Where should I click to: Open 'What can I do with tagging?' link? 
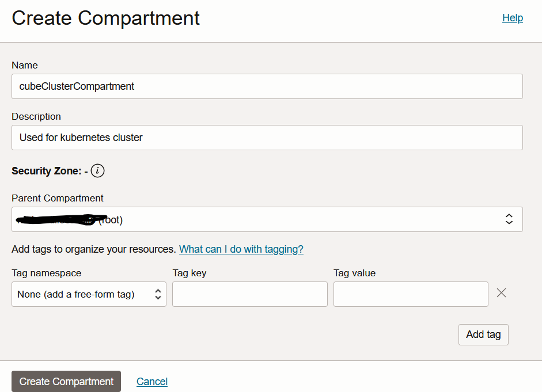pyautogui.click(x=241, y=249)
